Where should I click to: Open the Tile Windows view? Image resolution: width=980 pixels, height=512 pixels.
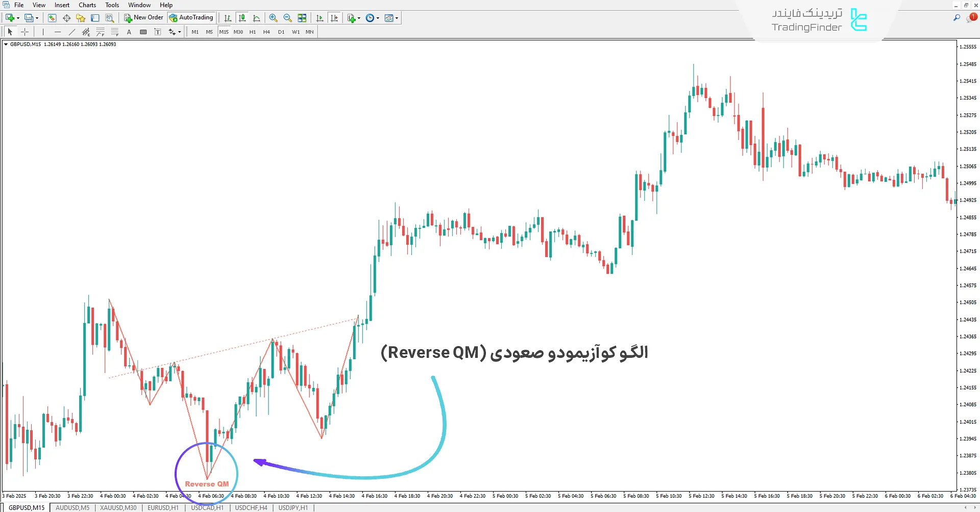pos(302,17)
